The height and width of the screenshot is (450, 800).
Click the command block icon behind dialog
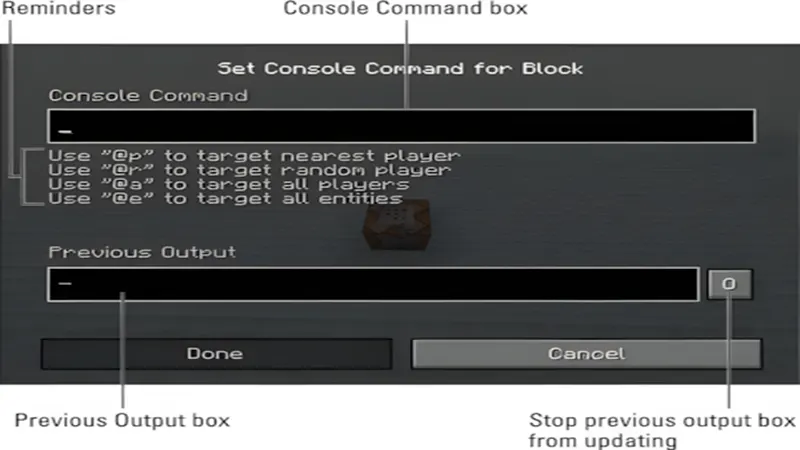[397, 224]
